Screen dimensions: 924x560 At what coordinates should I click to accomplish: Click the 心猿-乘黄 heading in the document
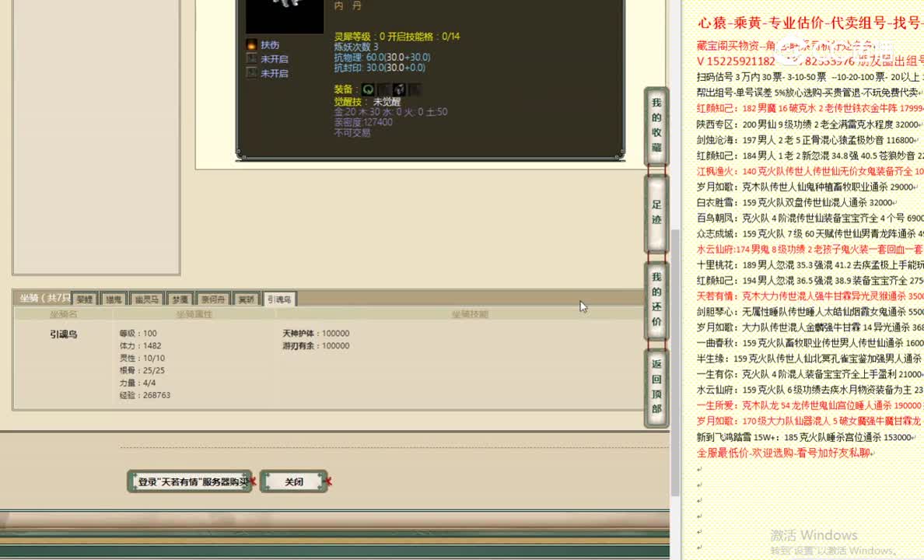click(811, 23)
